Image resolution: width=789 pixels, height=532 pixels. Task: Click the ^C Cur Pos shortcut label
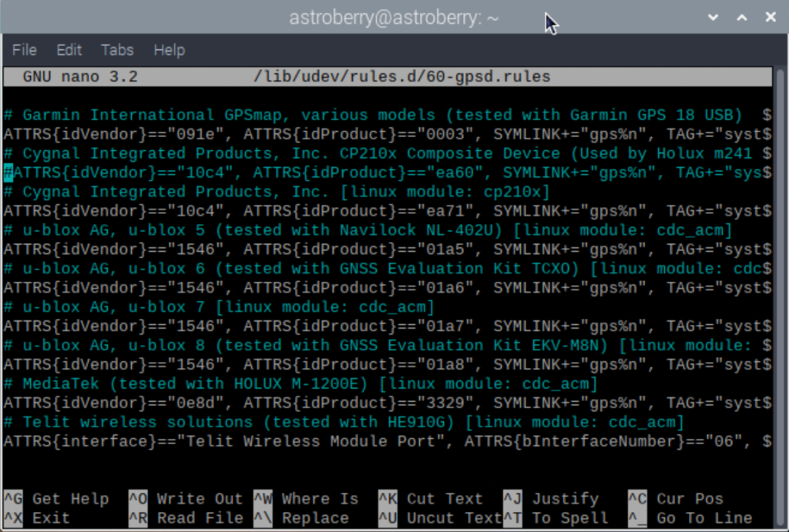tap(676, 499)
